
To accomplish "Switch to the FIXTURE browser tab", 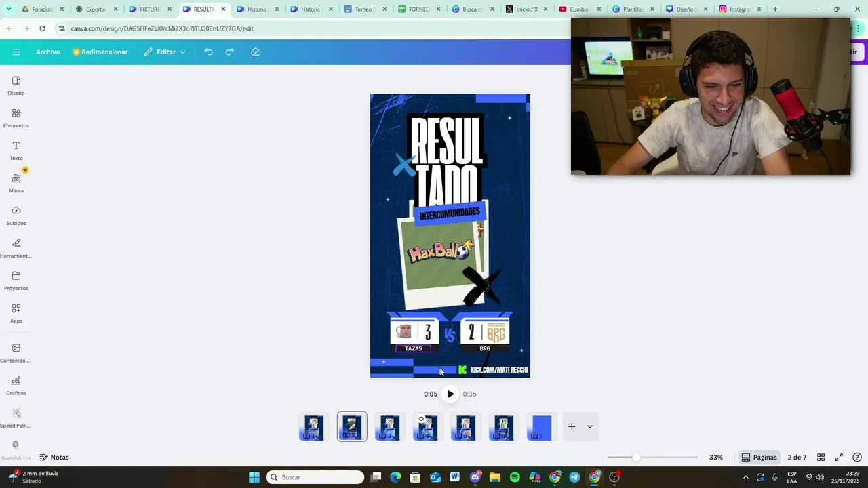I will pos(149,9).
